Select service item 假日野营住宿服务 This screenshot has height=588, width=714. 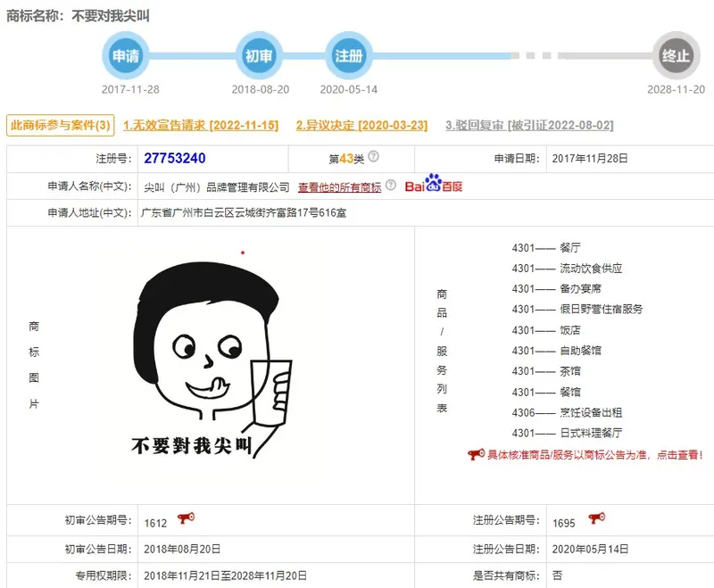click(602, 310)
